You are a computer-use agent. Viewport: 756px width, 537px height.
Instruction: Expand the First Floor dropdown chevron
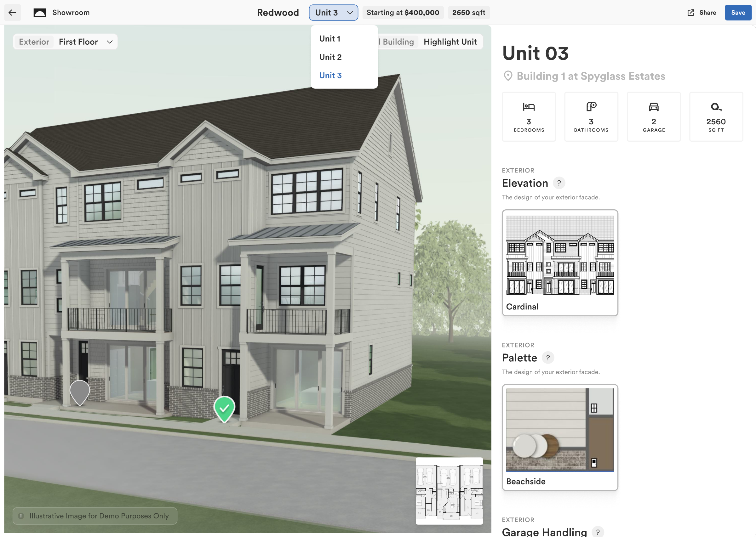110,42
